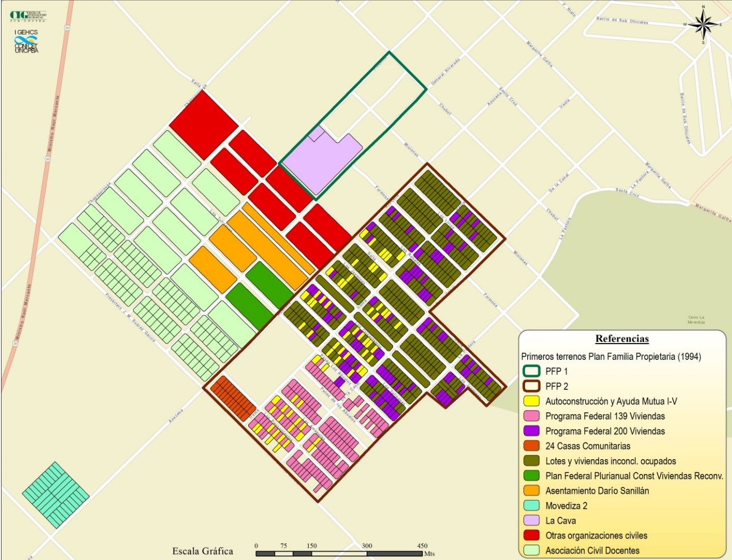
Task: Click 'Primeros terrenos Plan Familia Propietaria (1994)' text
Action: pyautogui.click(x=611, y=356)
